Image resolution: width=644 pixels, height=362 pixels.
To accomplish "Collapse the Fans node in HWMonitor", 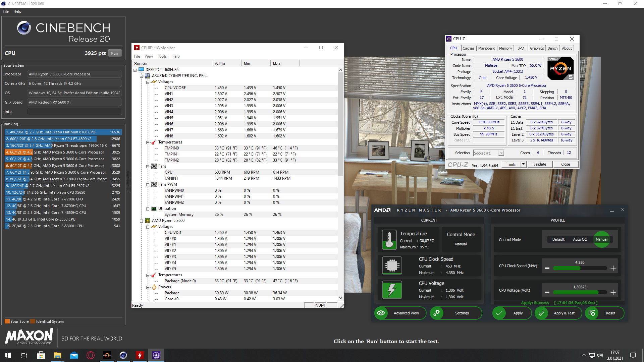I will pos(148,166).
